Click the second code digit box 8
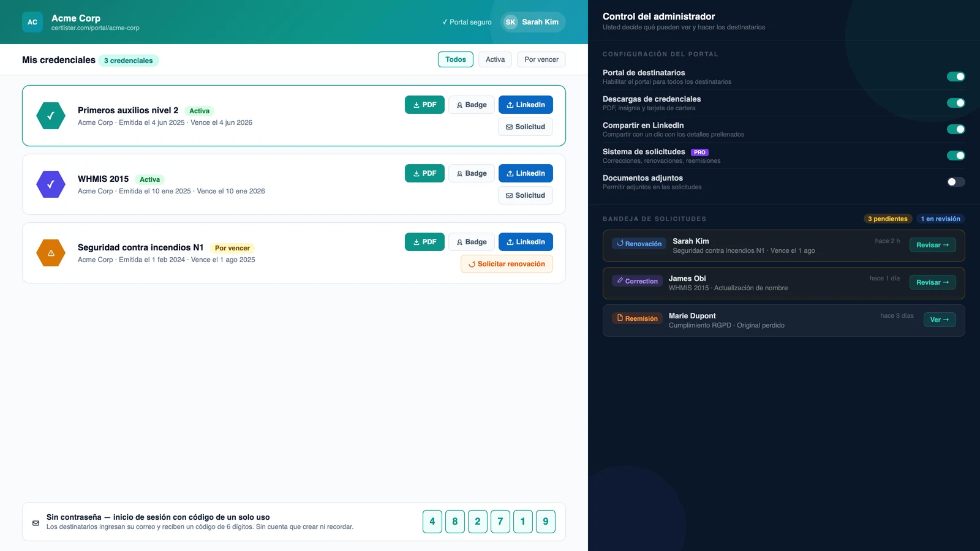Viewport: 980px width, 551px height. coord(455,522)
